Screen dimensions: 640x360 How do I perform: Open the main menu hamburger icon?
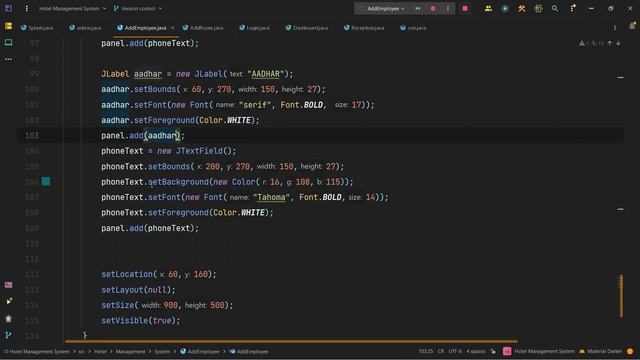coord(27,9)
